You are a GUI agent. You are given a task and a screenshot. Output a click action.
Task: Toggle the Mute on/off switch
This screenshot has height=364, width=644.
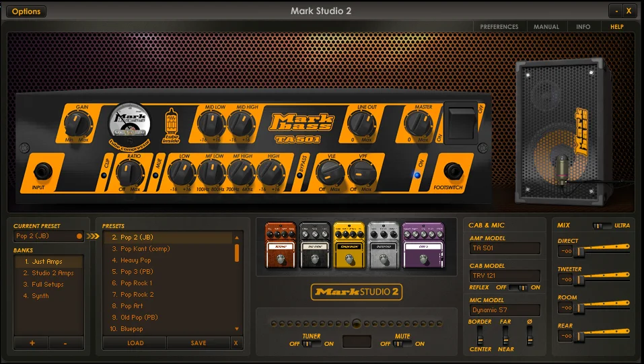402,343
